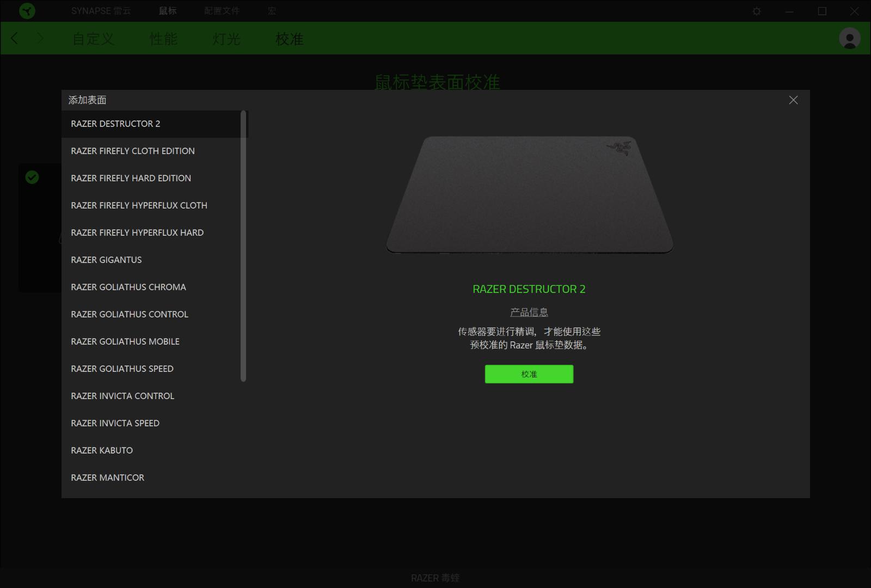
Task: Open the 配置文件 top menu
Action: coord(222,11)
